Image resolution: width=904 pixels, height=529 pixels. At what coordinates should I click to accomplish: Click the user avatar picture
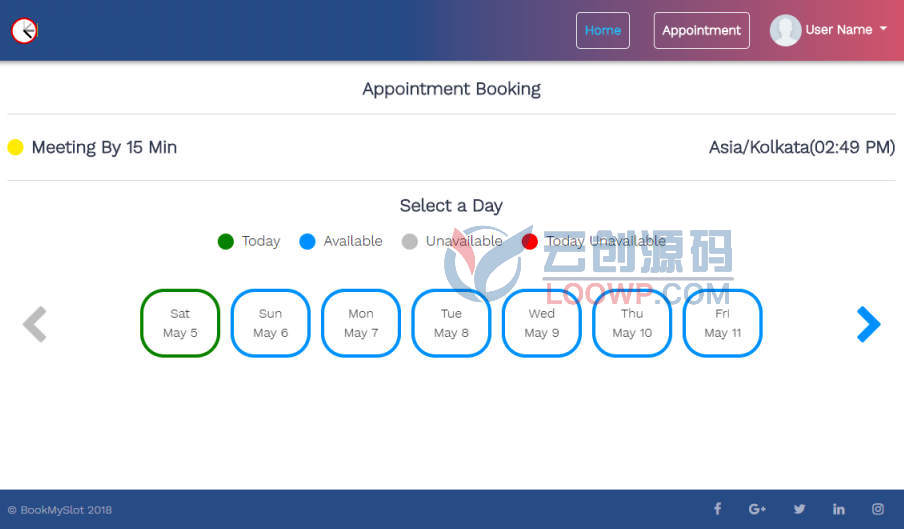(x=785, y=30)
